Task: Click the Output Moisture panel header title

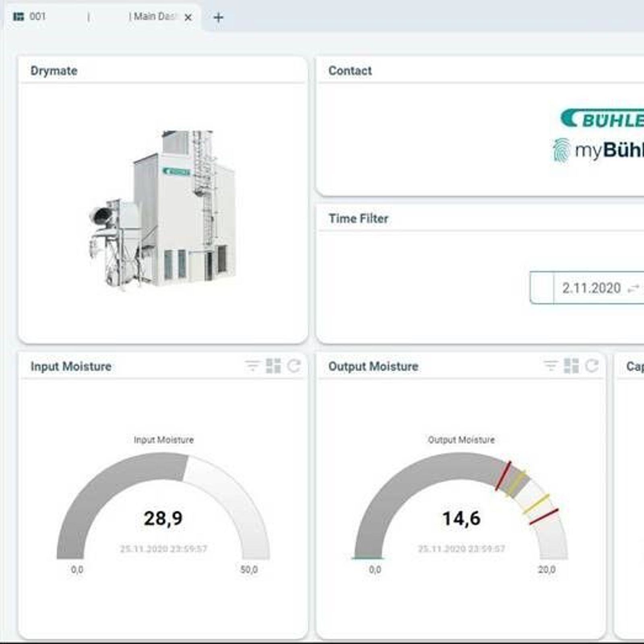Action: point(374,367)
